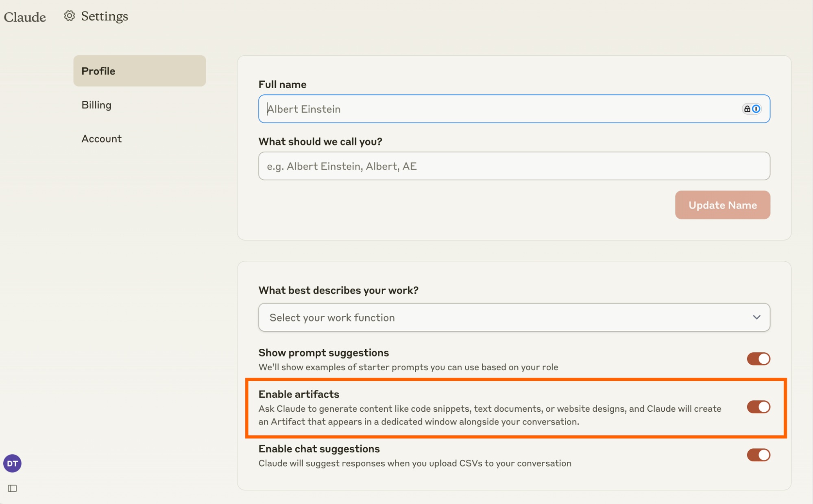Image resolution: width=813 pixels, height=504 pixels.
Task: Click the lock icon in Full name field
Action: tap(747, 109)
